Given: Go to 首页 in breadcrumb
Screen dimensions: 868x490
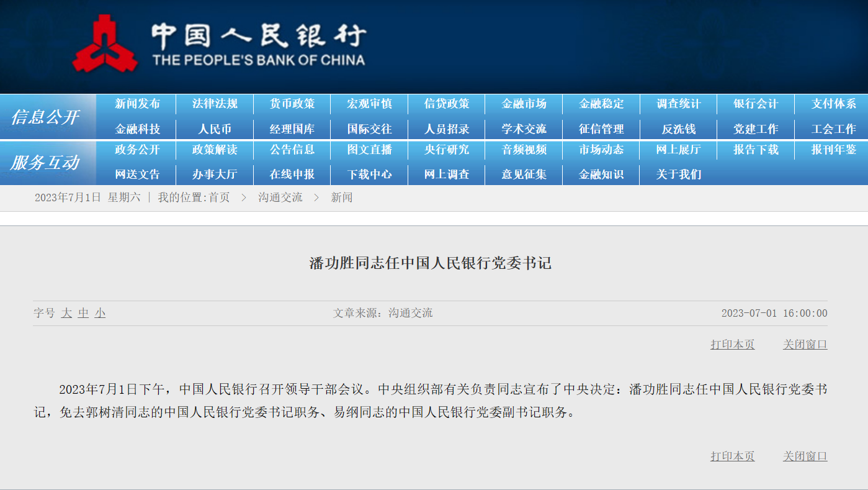Looking at the screenshot, I should pyautogui.click(x=218, y=197).
